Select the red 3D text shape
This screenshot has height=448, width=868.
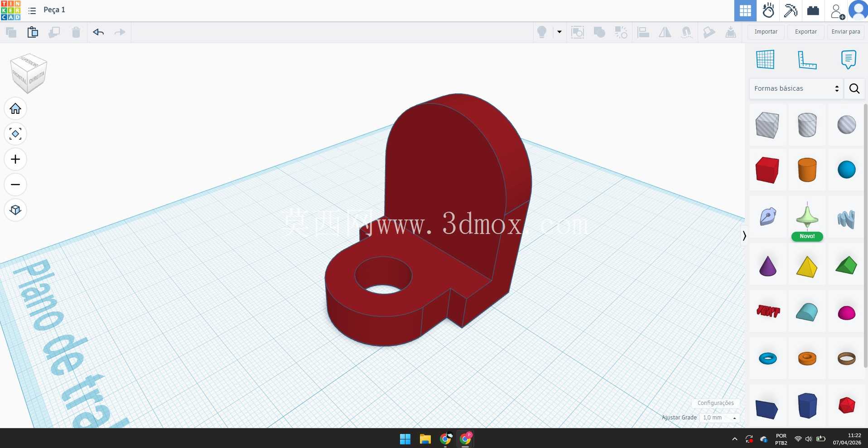(767, 312)
